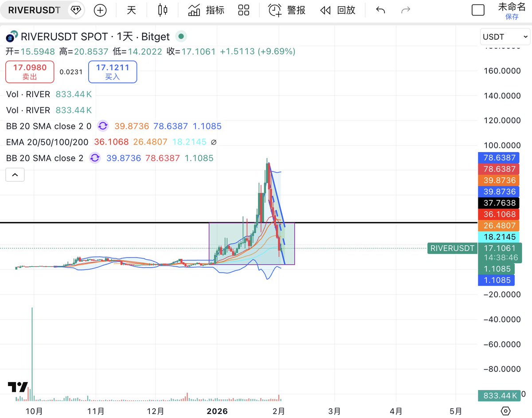Open the 天 timeframe selector

click(x=131, y=10)
